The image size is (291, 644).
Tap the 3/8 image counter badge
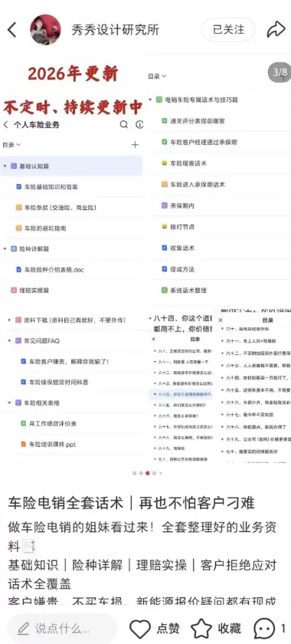click(x=280, y=72)
